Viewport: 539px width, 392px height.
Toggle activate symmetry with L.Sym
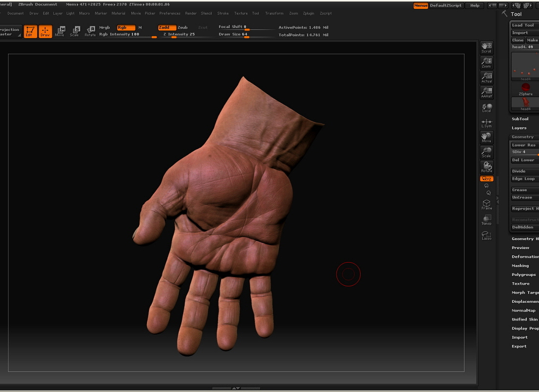point(486,122)
